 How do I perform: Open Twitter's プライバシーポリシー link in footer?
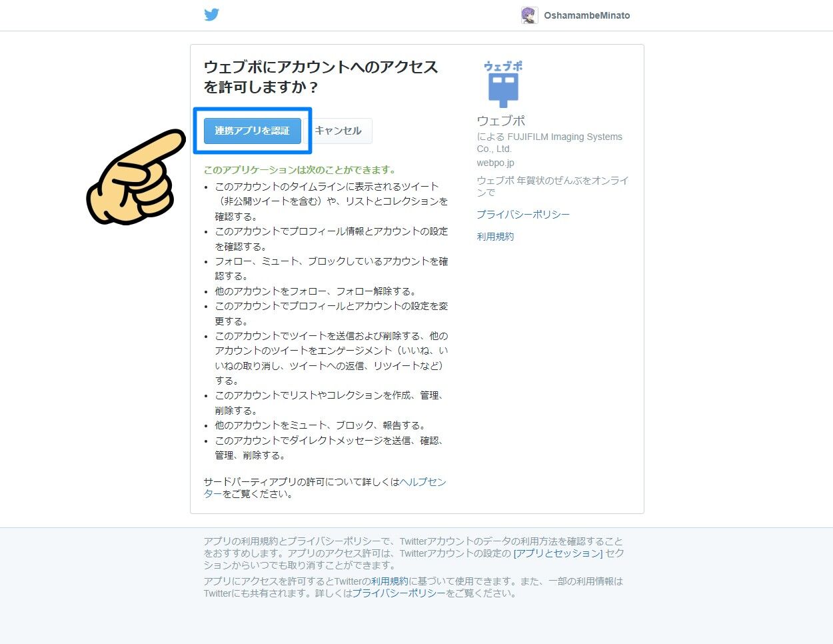pyautogui.click(x=399, y=593)
